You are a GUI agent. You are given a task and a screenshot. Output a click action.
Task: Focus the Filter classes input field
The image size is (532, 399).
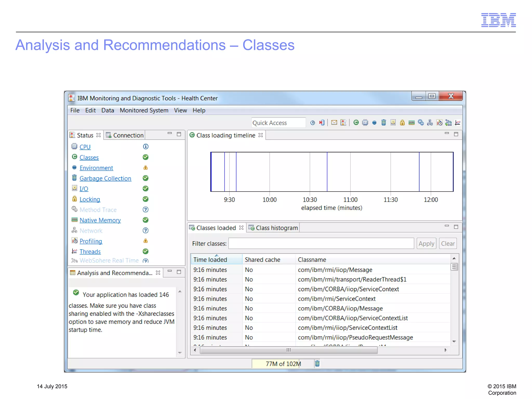(321, 244)
